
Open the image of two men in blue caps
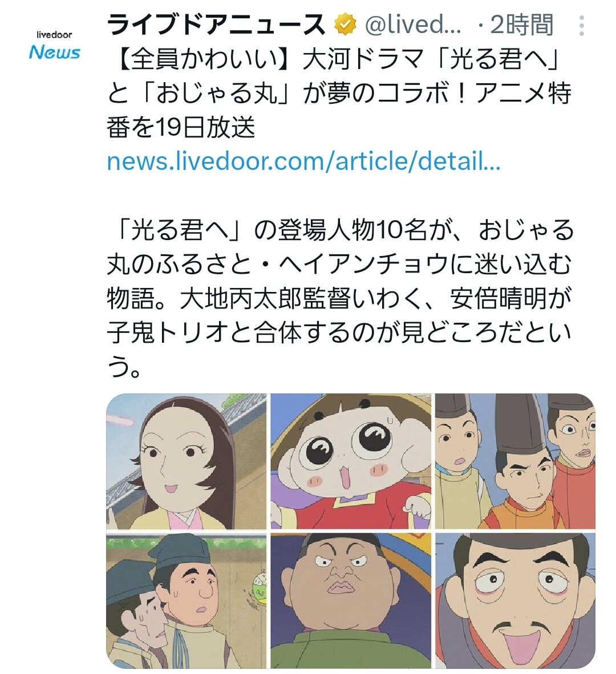pyautogui.click(x=186, y=600)
